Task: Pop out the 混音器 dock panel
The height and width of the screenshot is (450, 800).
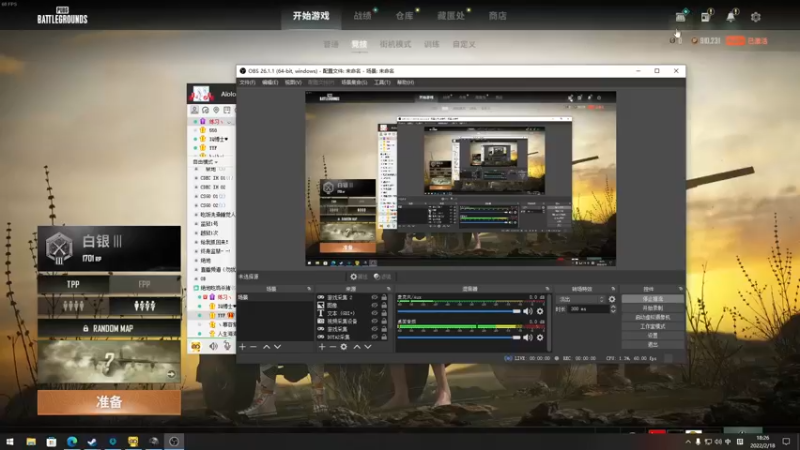Action: (x=547, y=289)
